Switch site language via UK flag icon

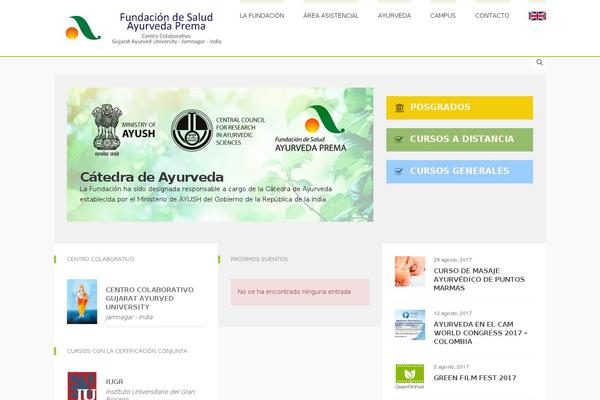click(537, 16)
